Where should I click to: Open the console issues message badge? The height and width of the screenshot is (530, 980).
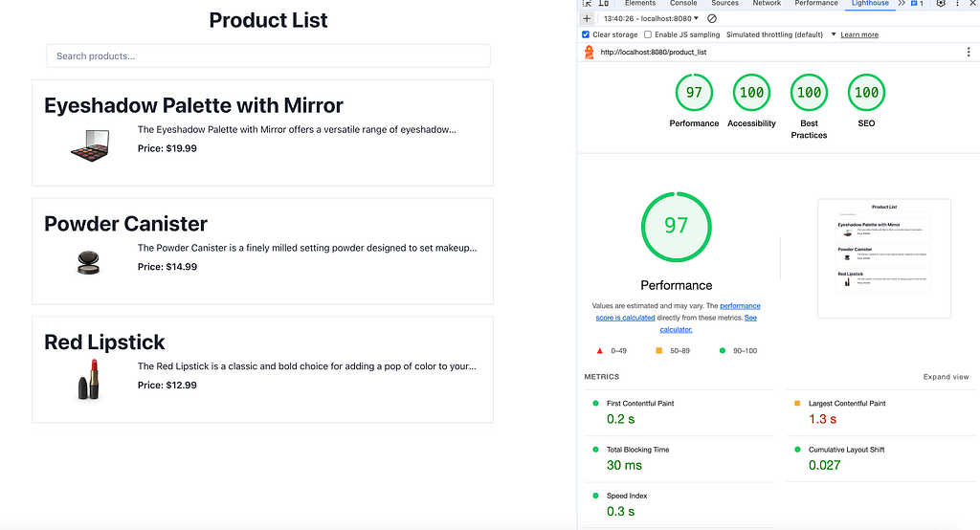pyautogui.click(x=917, y=3)
